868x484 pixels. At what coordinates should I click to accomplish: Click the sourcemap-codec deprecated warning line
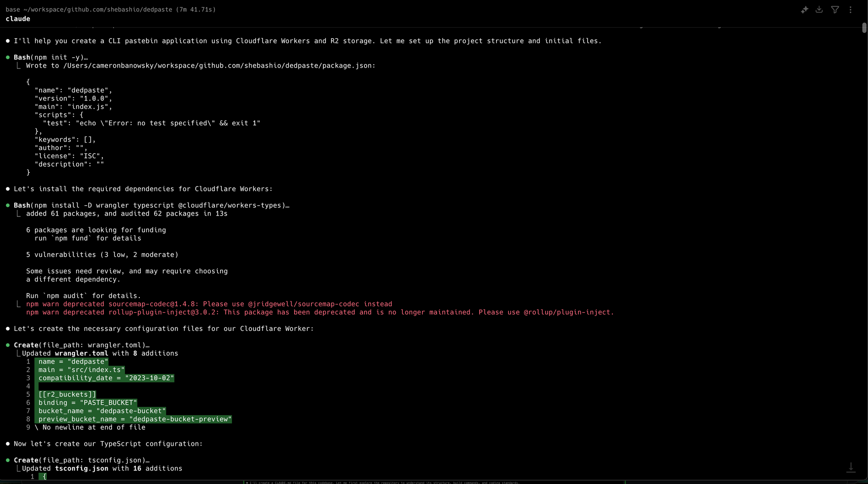coord(209,304)
